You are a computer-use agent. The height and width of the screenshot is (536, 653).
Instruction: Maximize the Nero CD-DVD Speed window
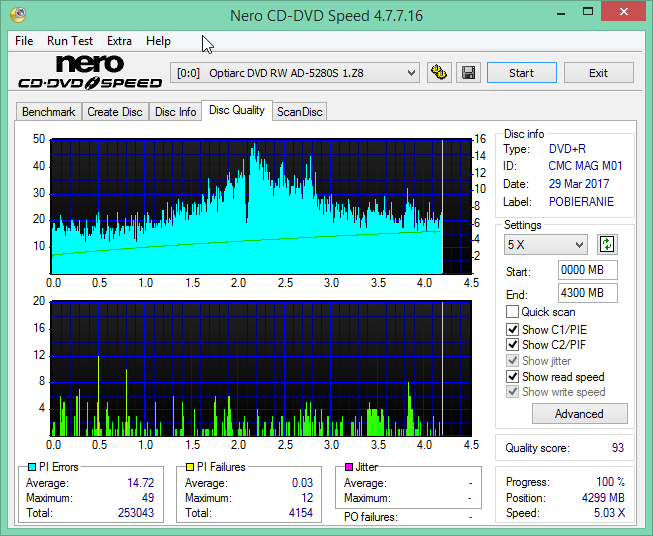[x=588, y=12]
